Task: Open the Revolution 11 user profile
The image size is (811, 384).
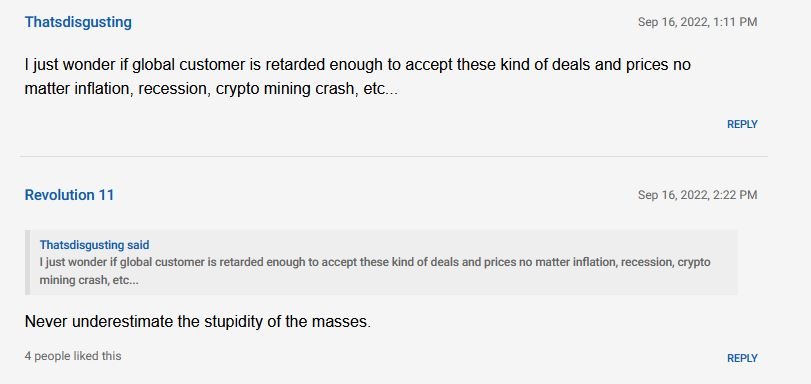Action: pyautogui.click(x=69, y=195)
